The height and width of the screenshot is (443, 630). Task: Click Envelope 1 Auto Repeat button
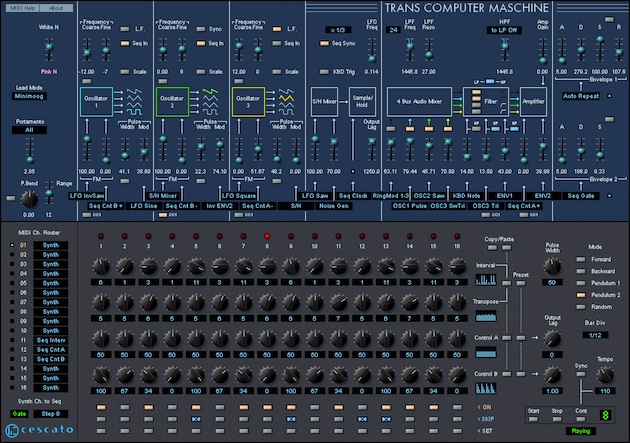tap(581, 96)
